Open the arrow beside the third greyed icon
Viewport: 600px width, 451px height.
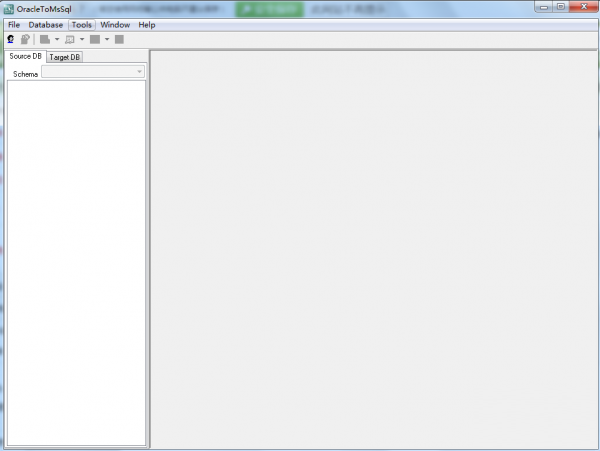(x=107, y=39)
